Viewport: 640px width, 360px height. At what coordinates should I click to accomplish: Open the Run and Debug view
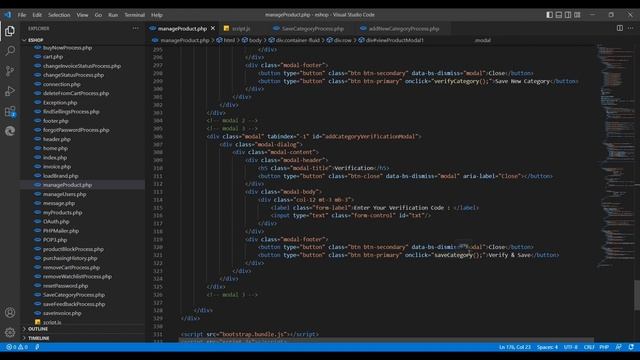tap(10, 91)
